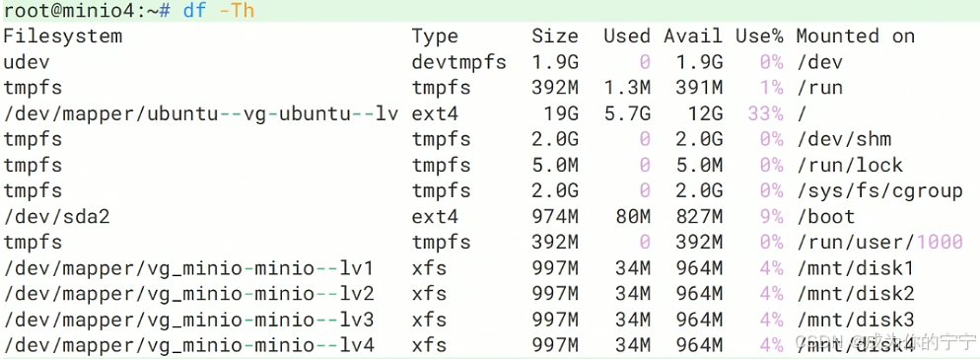Screen dimensions: 980x359
Task: Click the '/sys/fs/cgroup' mount point
Action: click(x=879, y=190)
